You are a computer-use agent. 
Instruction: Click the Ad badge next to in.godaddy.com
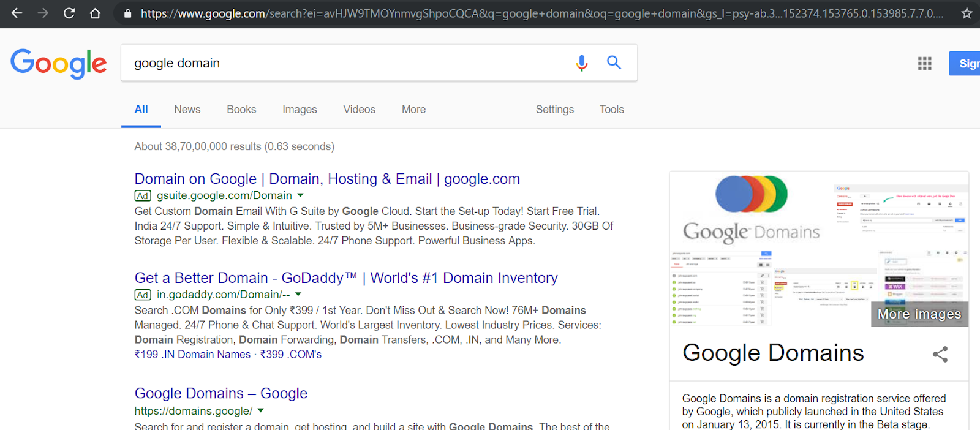click(143, 295)
